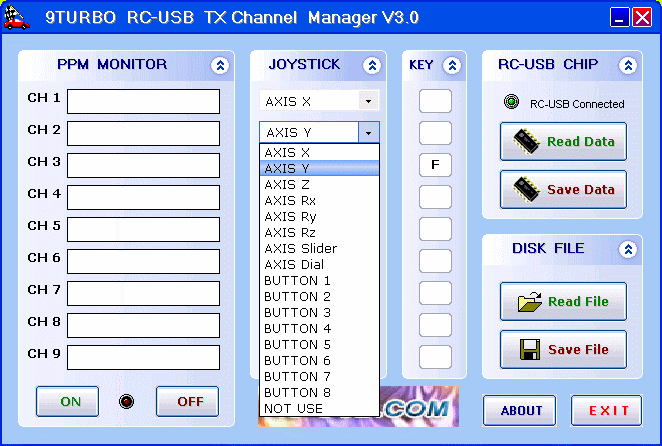This screenshot has height=446, width=662.
Task: Turn PPM monitor OFF
Action: pos(187,402)
